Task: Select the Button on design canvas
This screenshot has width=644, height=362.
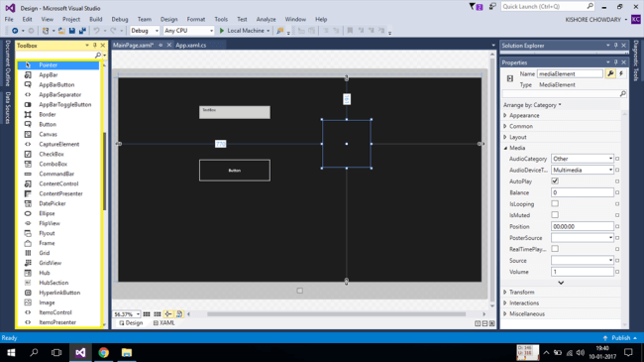Action: tap(235, 171)
